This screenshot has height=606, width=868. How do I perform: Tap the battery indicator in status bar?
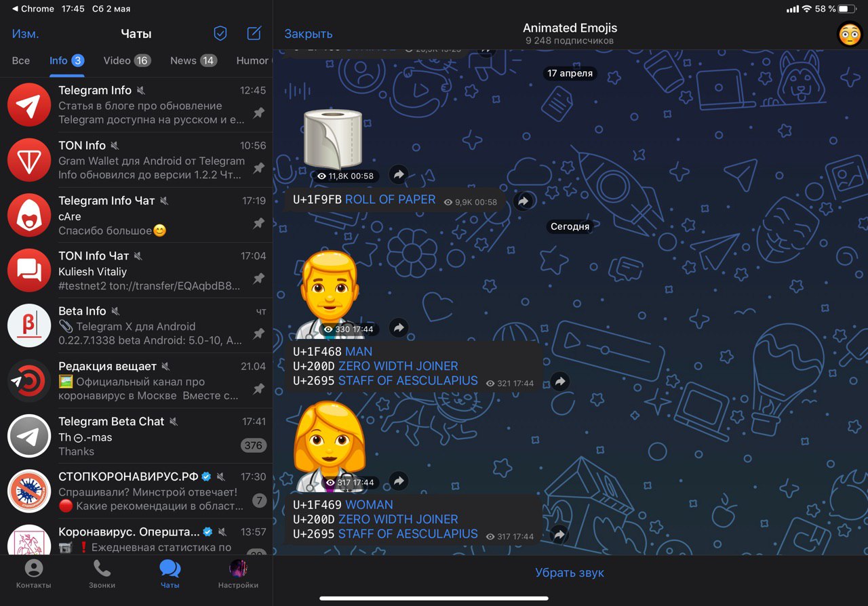click(848, 9)
